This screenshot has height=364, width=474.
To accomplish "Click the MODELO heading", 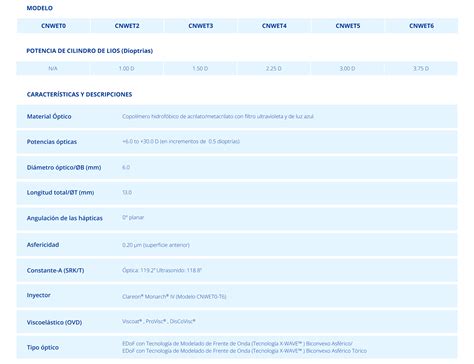I will coord(40,8).
